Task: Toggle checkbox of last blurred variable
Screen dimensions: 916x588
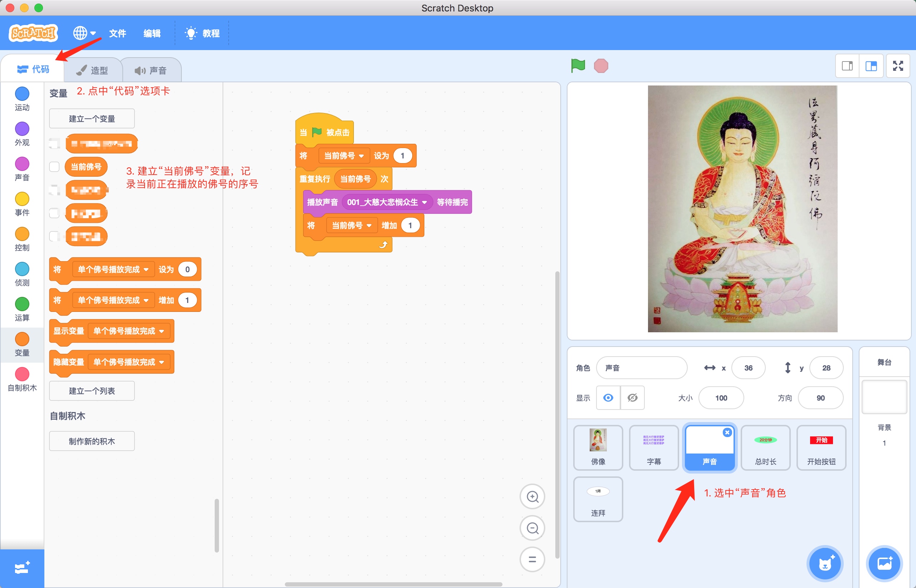Action: pyautogui.click(x=54, y=236)
